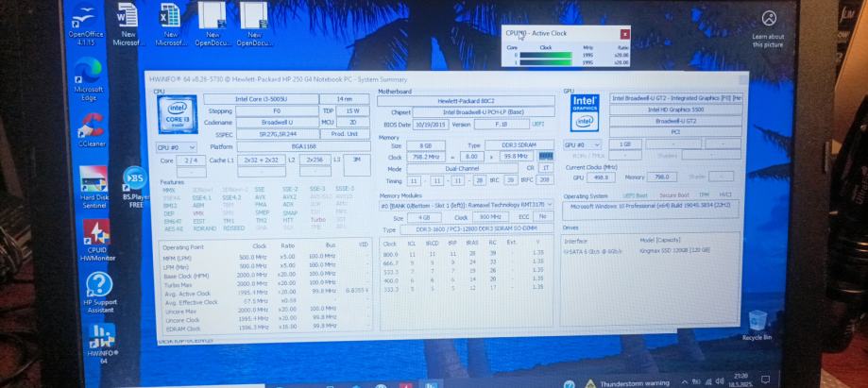Open the OpenOffice 4.1.15 desktop shortcut
The height and width of the screenshot is (388, 868).
click(x=86, y=24)
